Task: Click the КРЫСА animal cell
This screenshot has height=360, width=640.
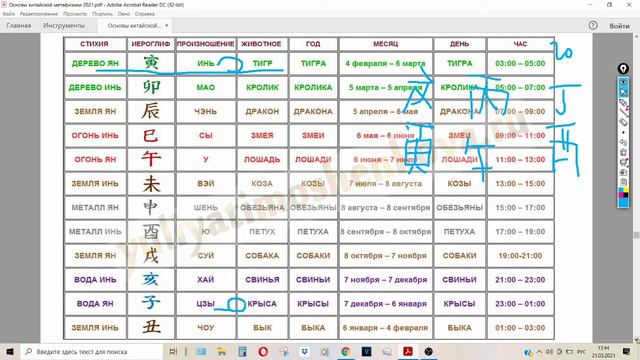Action: [262, 304]
